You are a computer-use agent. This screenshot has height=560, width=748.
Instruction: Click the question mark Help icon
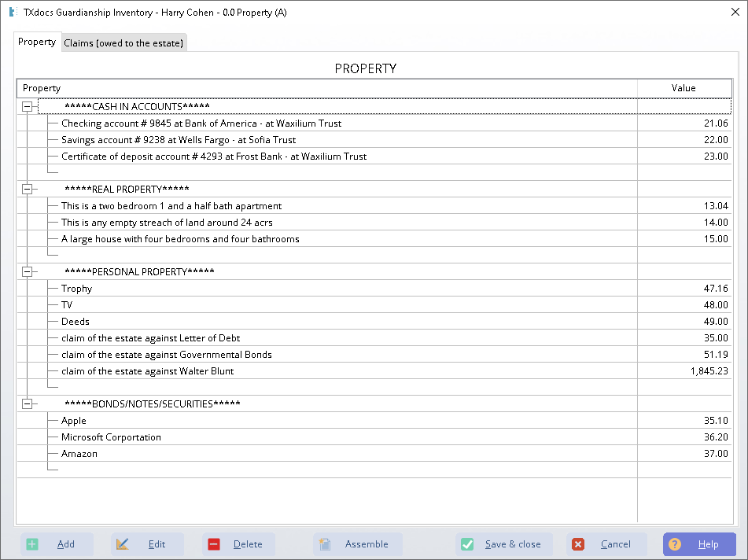(x=675, y=544)
